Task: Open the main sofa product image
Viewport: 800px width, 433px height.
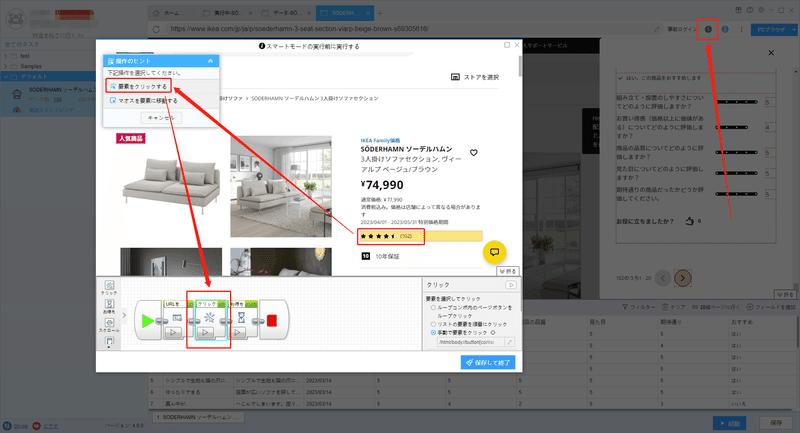Action: [x=171, y=185]
